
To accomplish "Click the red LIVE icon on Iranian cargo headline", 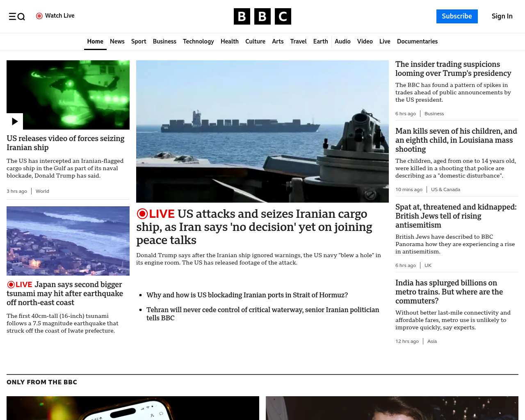I will [142, 214].
